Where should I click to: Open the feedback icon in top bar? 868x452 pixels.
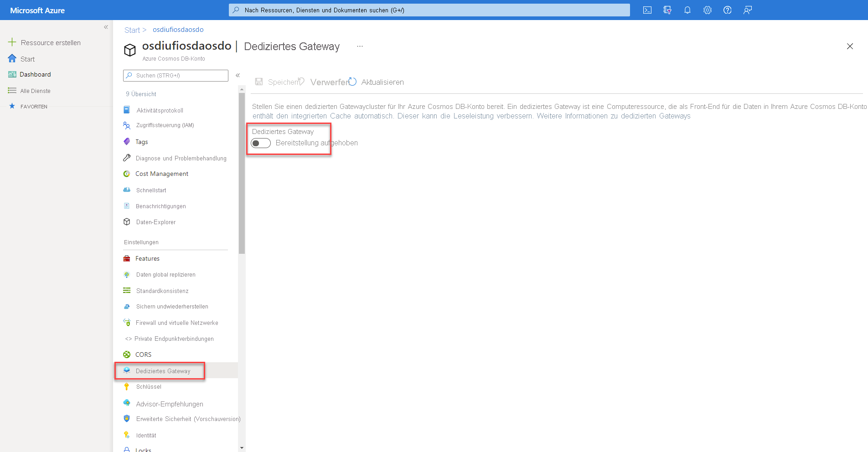tap(748, 10)
